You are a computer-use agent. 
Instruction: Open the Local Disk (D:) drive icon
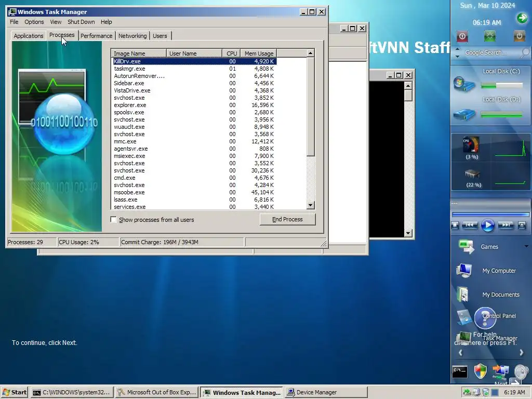464,114
